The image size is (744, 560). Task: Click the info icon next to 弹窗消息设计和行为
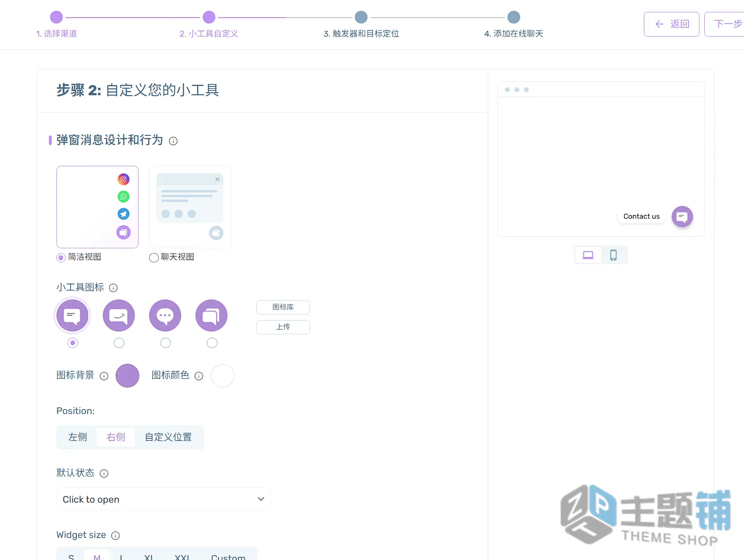click(x=173, y=141)
